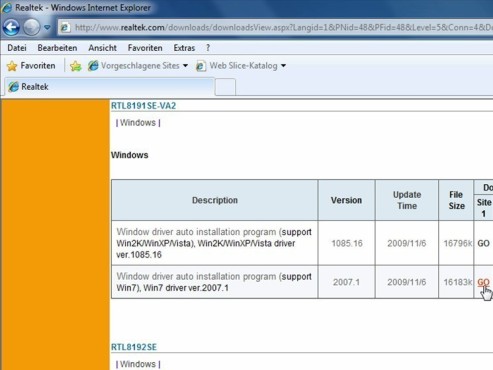
Task: Click the add-to-favorites-bar star icon
Action: click(76, 66)
